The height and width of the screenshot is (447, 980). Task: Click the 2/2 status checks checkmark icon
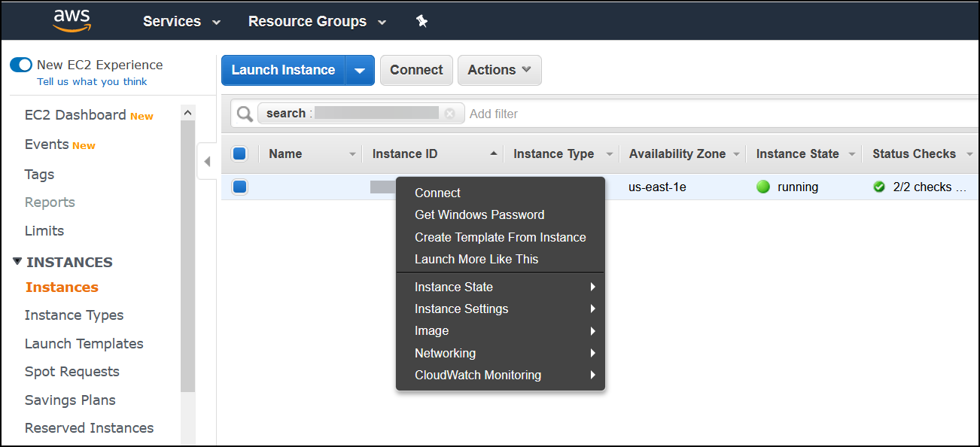pos(879,187)
